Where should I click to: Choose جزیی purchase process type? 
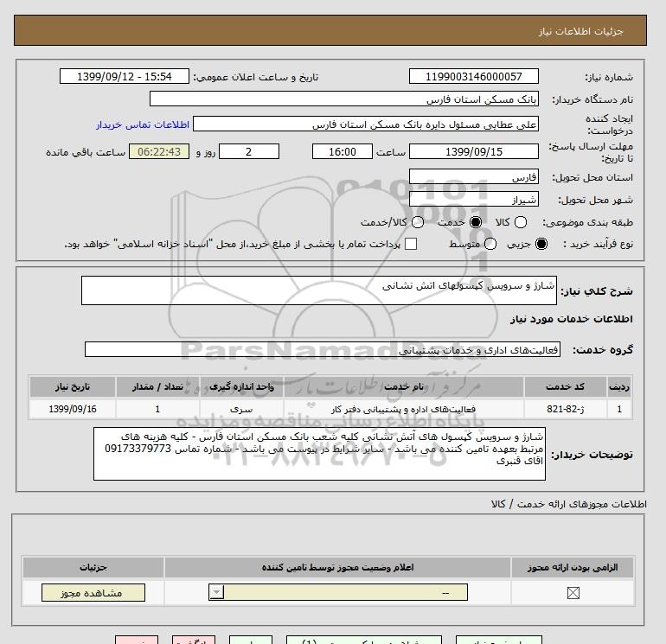(x=541, y=244)
